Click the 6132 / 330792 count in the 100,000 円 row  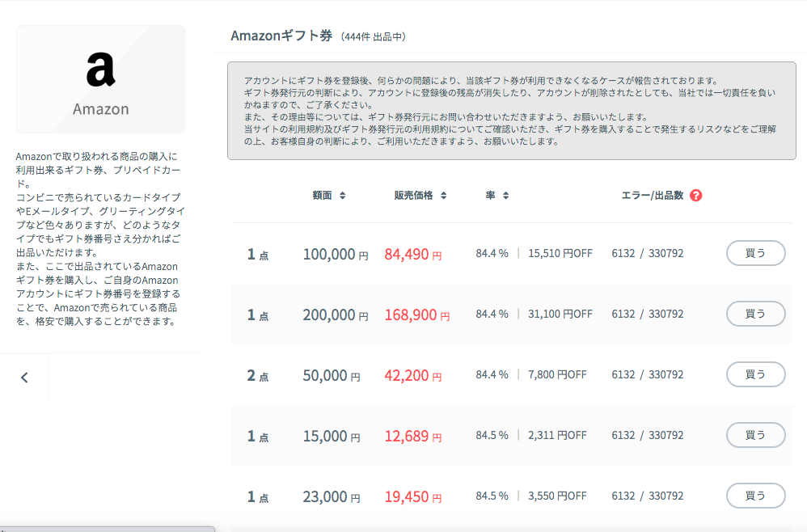[x=648, y=254]
